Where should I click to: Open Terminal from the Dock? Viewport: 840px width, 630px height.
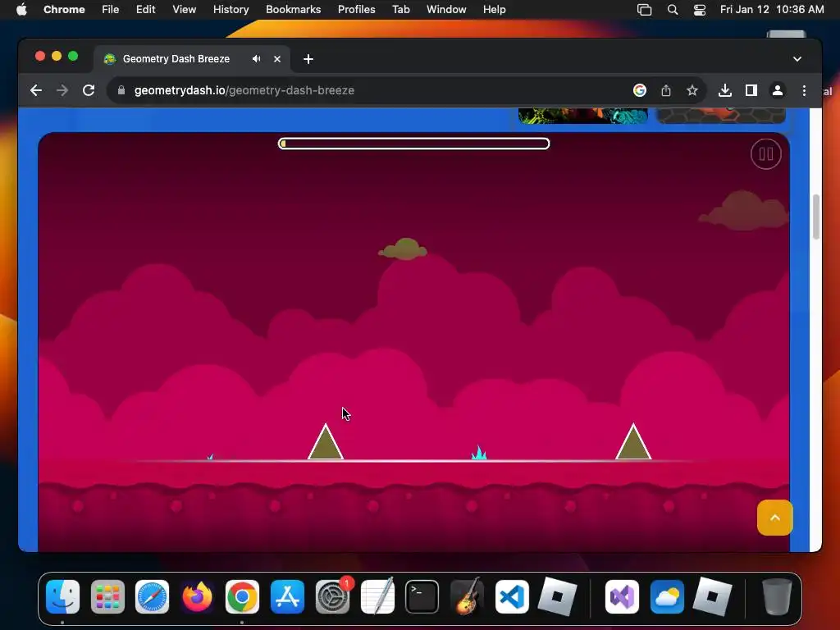[422, 597]
